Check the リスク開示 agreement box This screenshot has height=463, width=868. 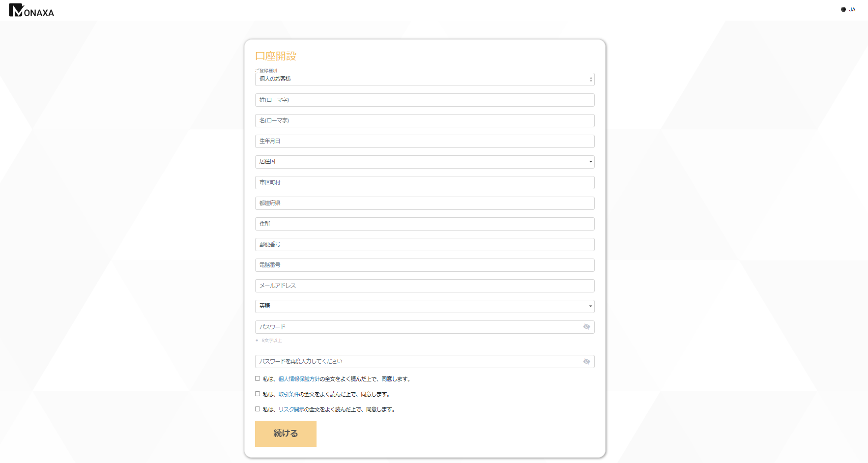258,409
